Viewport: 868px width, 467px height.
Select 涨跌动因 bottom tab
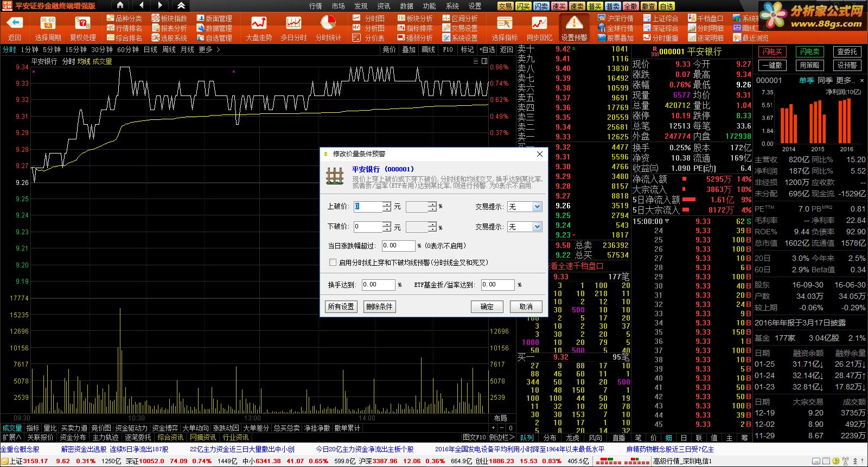(226, 428)
